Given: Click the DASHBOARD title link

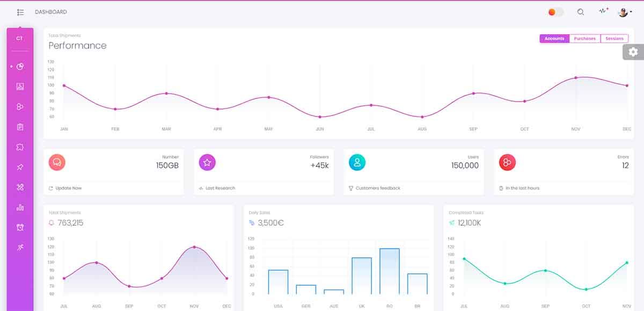Looking at the screenshot, I should (x=51, y=12).
